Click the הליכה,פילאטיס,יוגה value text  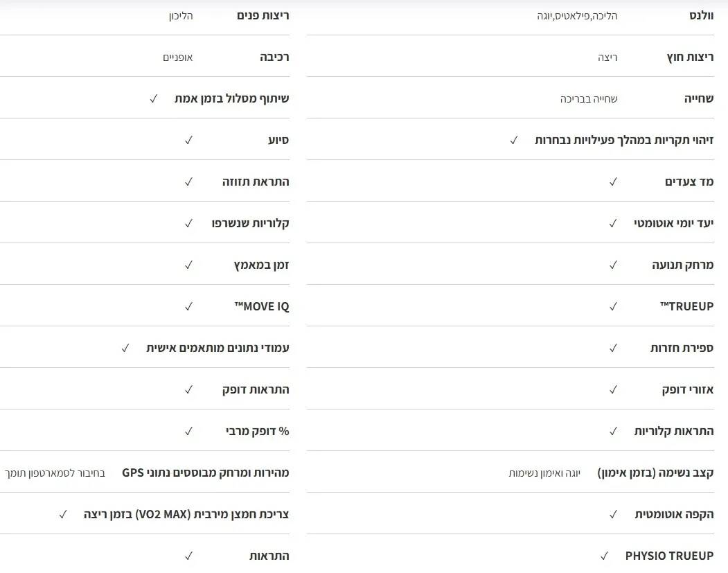(x=577, y=15)
